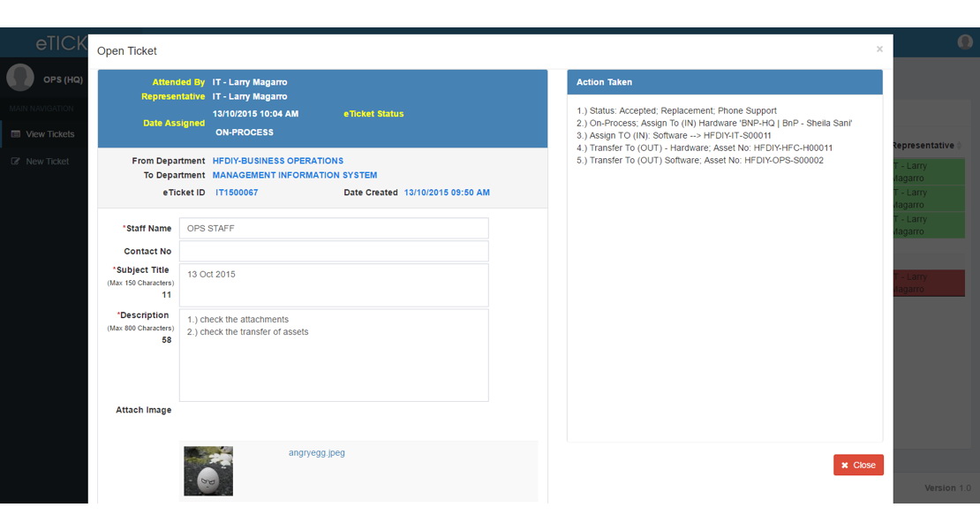The width and height of the screenshot is (980, 530).
Task: Open the angryegg.jpeg attachment link
Action: [x=316, y=453]
